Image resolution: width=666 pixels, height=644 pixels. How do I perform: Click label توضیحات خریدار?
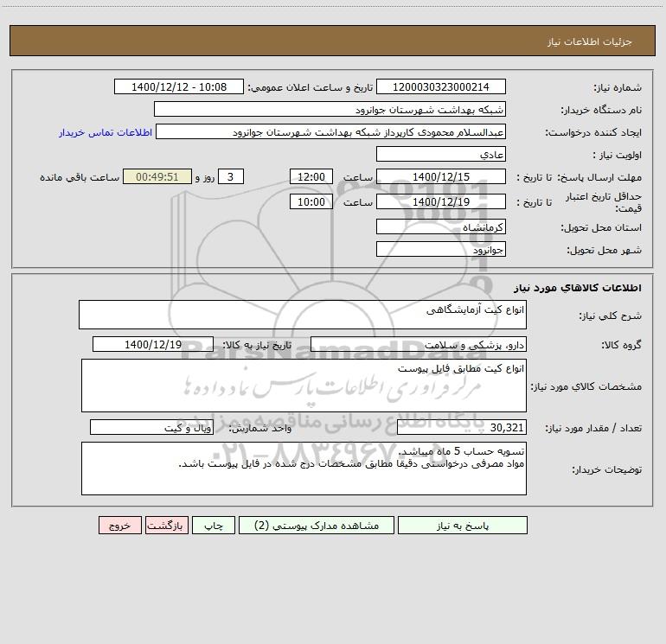click(606, 470)
